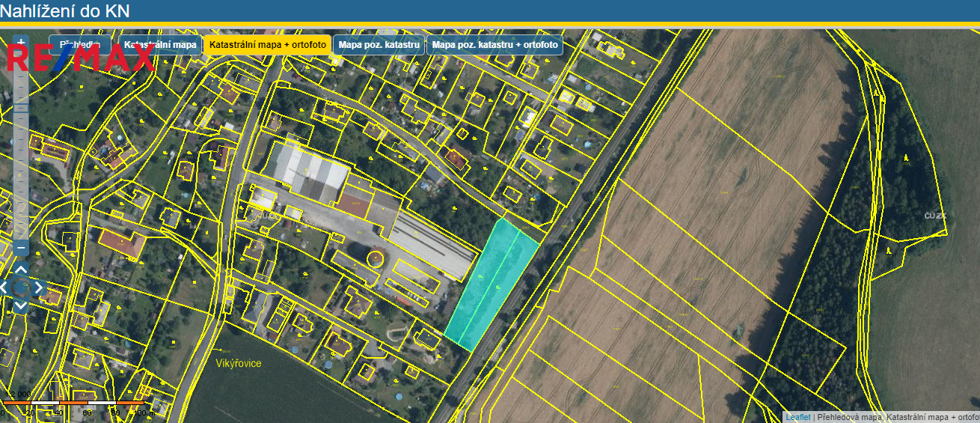The height and width of the screenshot is (423, 980).
Task: Select Katastrální mapa + ortofoto layer
Action: pyautogui.click(x=267, y=45)
